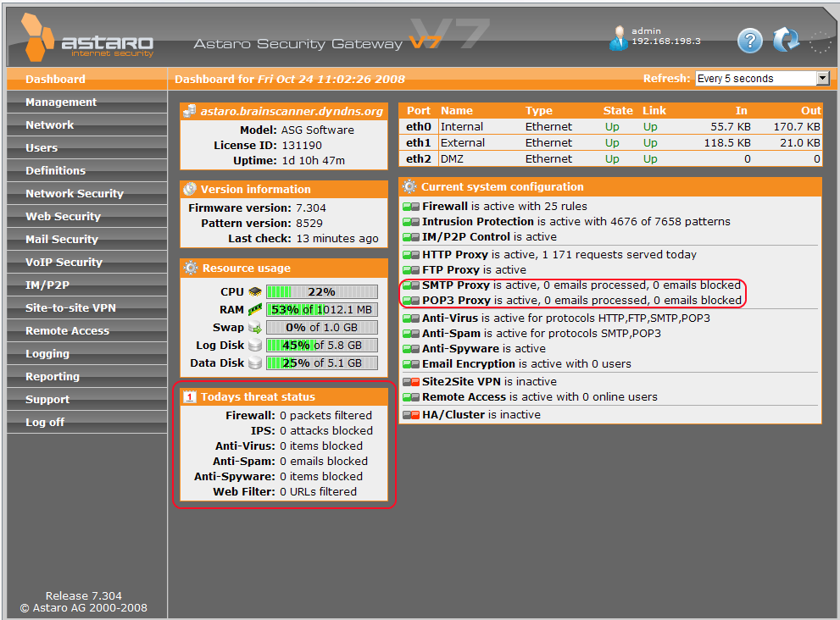Open the VoIP Security menu
The width and height of the screenshot is (840, 620).
click(86, 262)
